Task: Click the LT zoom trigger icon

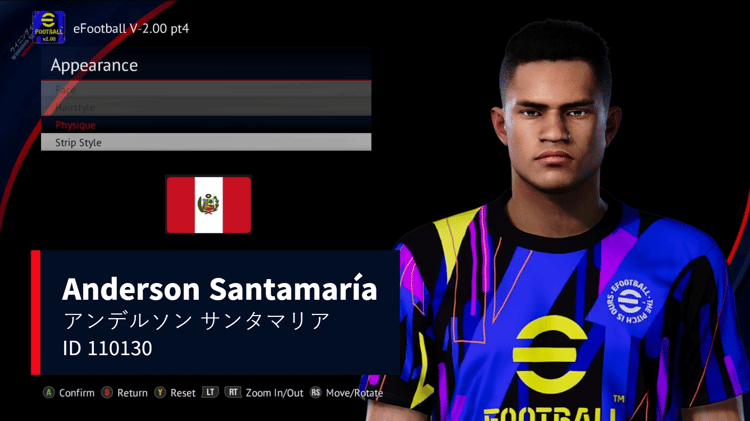Action: (x=210, y=392)
